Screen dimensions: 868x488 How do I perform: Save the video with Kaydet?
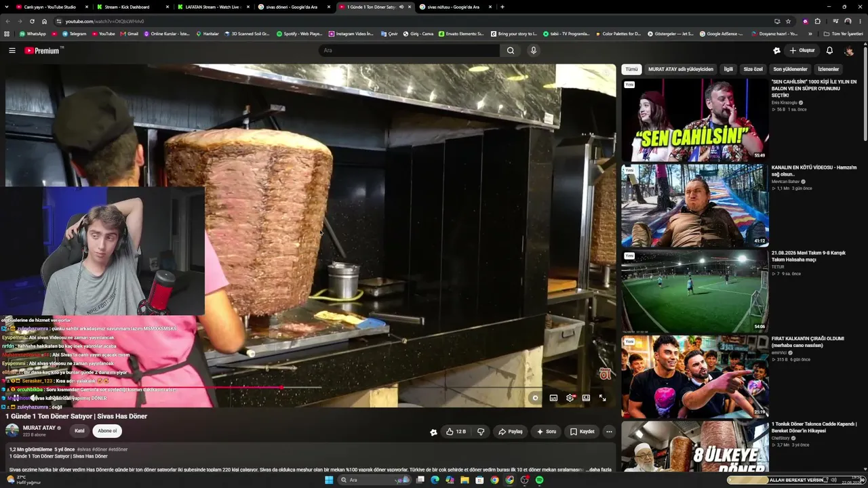tap(583, 431)
